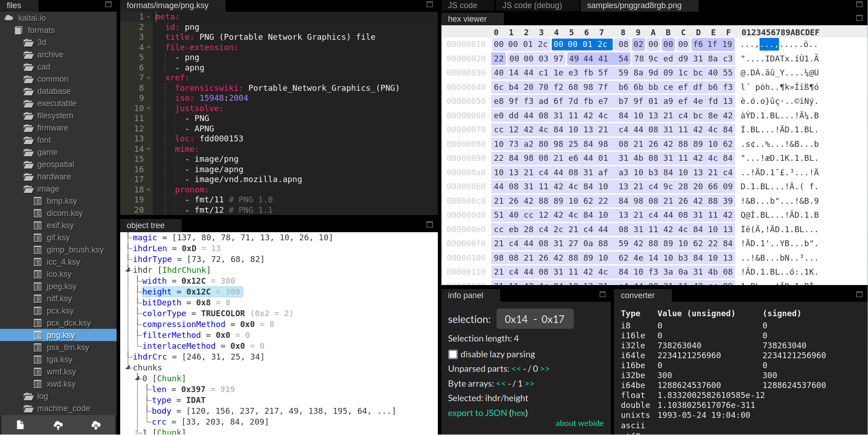This screenshot has height=435, width=868.
Task: Select the hex viewer tab
Action: (x=467, y=19)
